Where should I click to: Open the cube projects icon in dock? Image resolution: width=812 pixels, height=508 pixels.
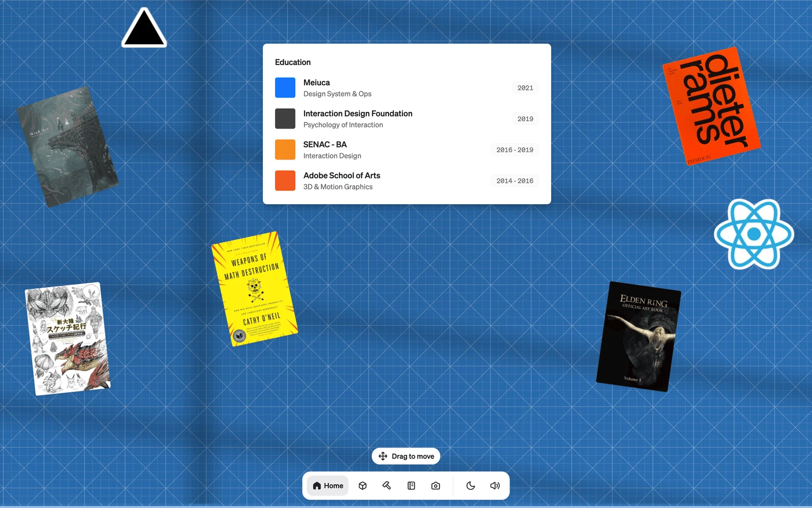pyautogui.click(x=362, y=486)
